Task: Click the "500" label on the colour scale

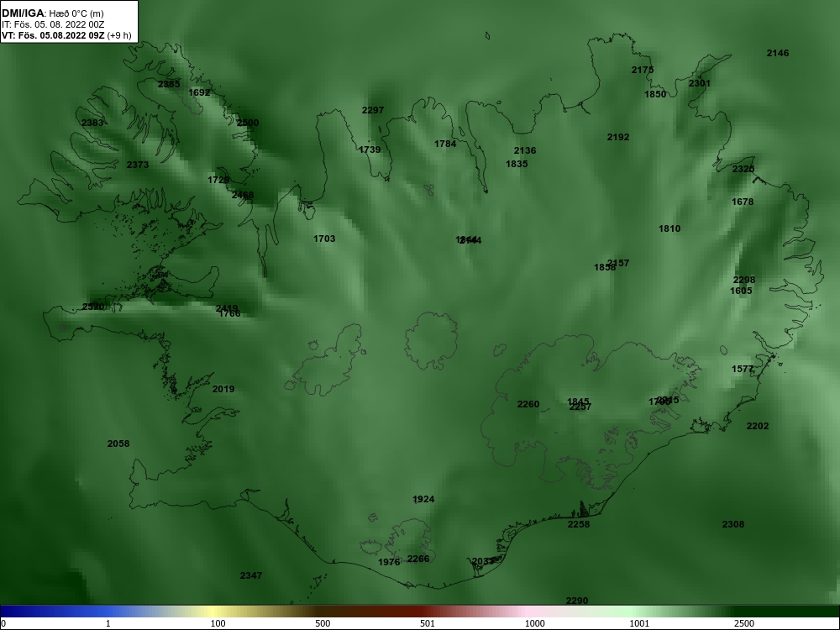Action: pyautogui.click(x=323, y=623)
